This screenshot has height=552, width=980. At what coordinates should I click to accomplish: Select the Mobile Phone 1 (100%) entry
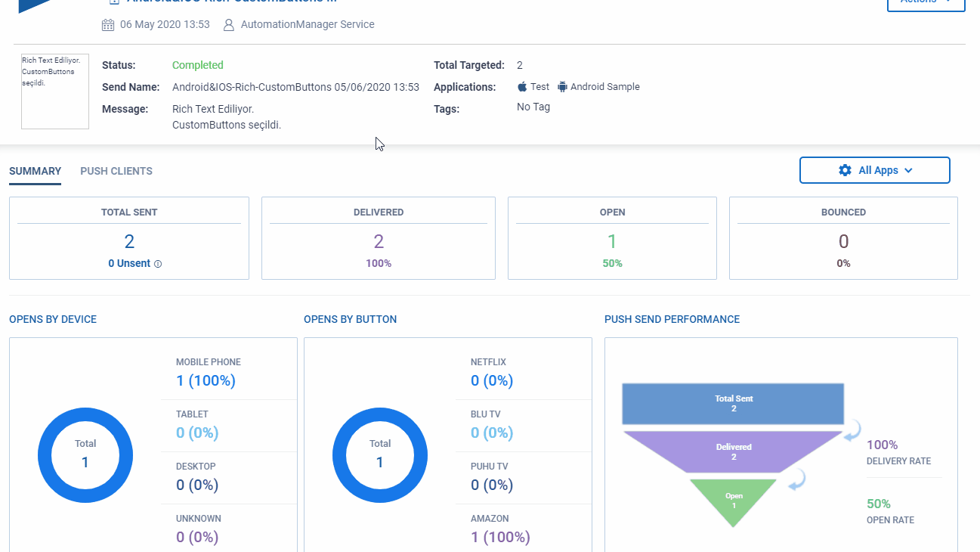[206, 372]
